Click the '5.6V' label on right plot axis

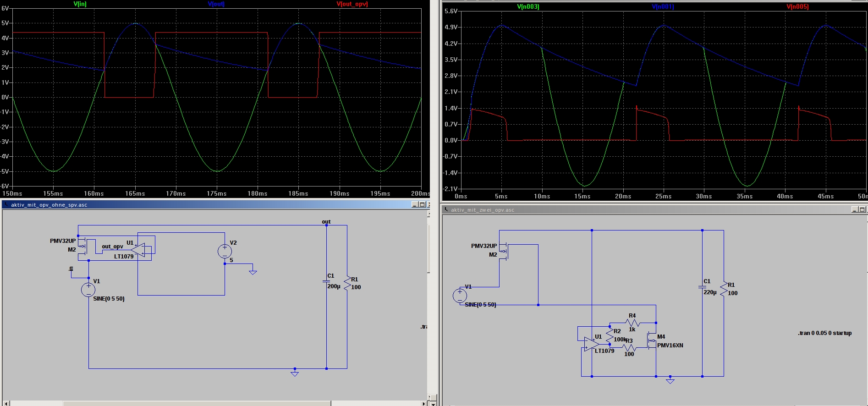[451, 11]
